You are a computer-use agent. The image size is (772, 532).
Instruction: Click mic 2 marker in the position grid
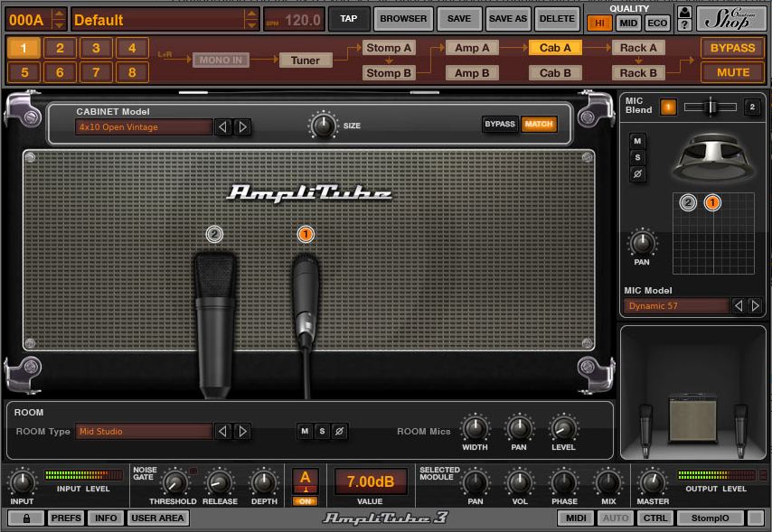click(688, 202)
